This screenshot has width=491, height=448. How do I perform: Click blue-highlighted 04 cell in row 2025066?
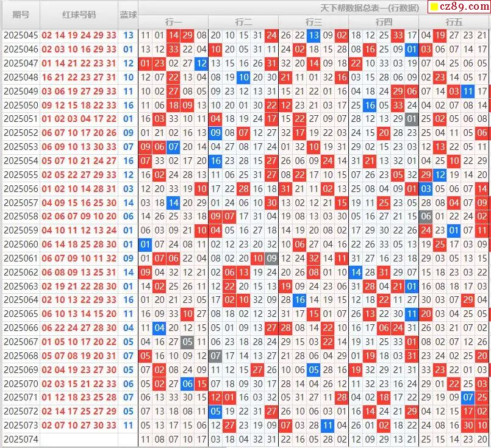coord(159,328)
